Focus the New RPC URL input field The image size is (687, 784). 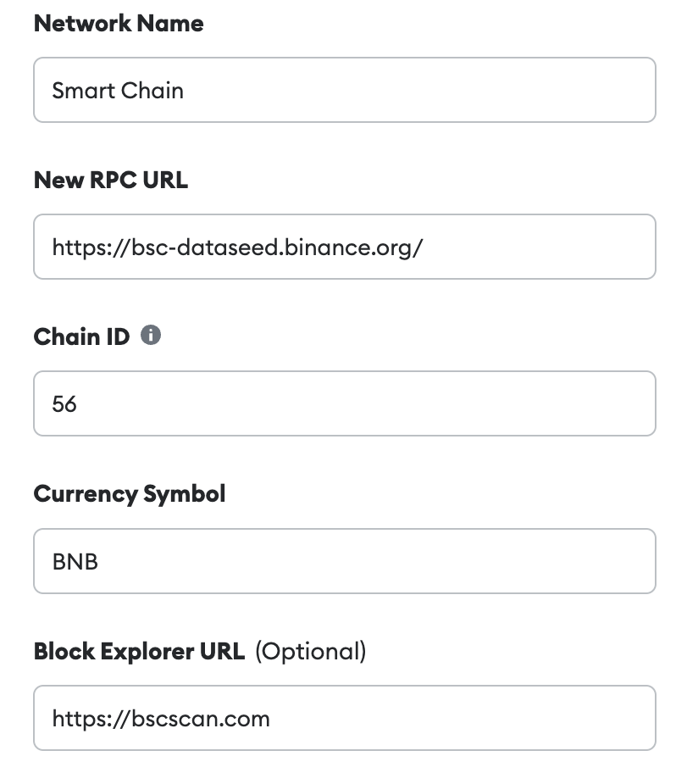344,247
